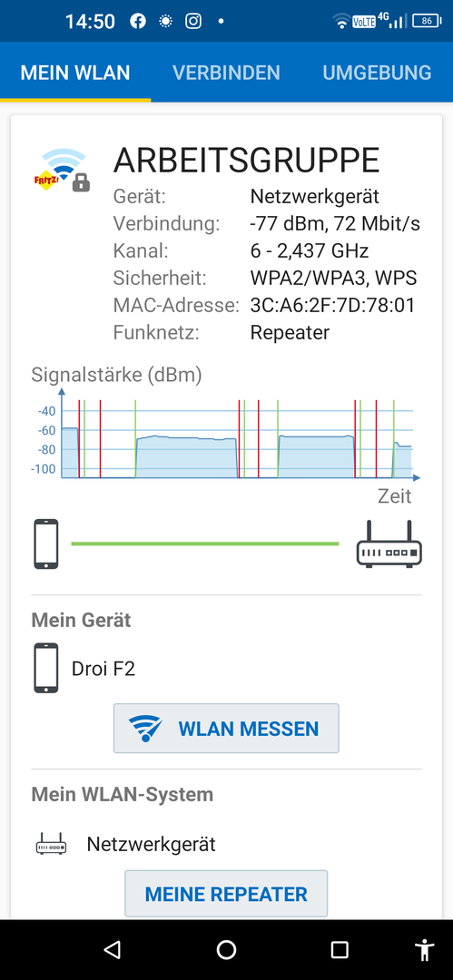Tap the Instagram notification icon in status bar
Viewport: 453px width, 980px height.
(193, 21)
